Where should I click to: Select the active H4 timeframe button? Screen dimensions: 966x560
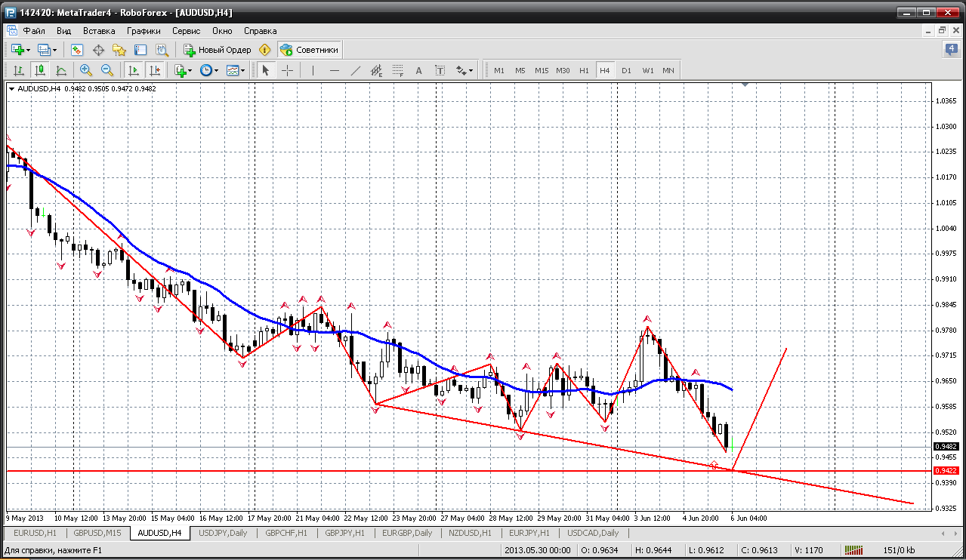pyautogui.click(x=605, y=70)
